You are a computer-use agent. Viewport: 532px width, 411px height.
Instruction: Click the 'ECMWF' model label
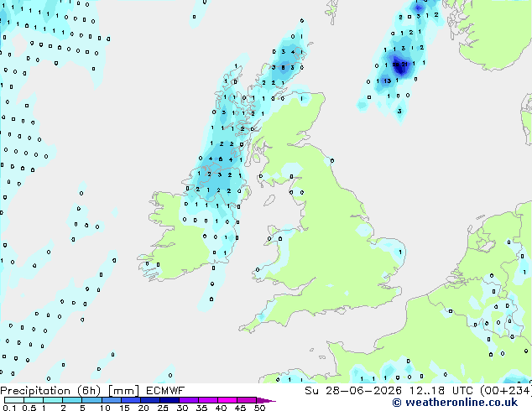tap(165, 391)
